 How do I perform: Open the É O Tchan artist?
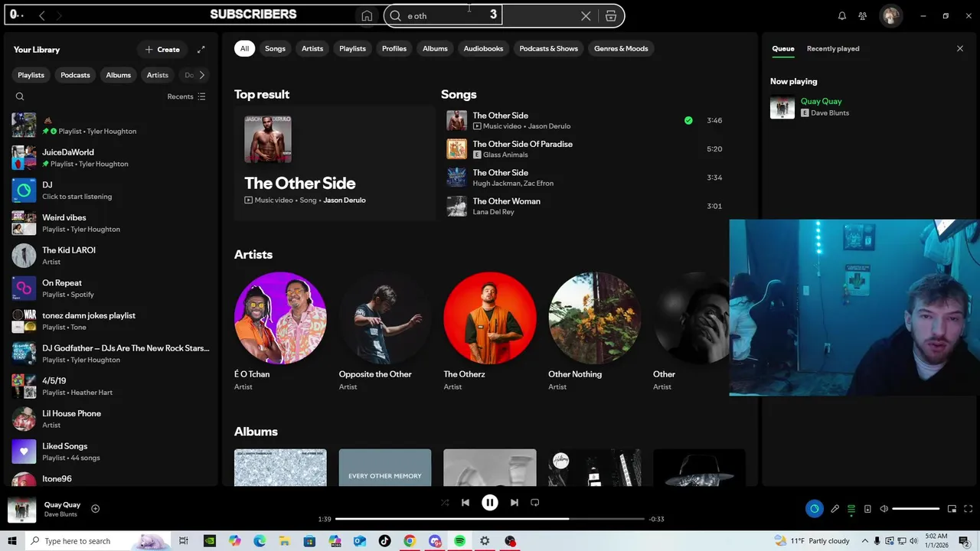click(x=280, y=331)
